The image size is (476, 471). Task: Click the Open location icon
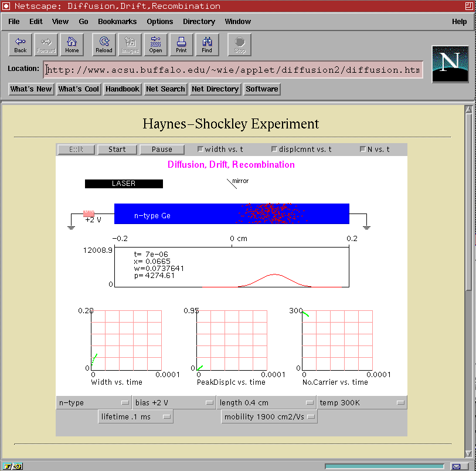point(155,45)
